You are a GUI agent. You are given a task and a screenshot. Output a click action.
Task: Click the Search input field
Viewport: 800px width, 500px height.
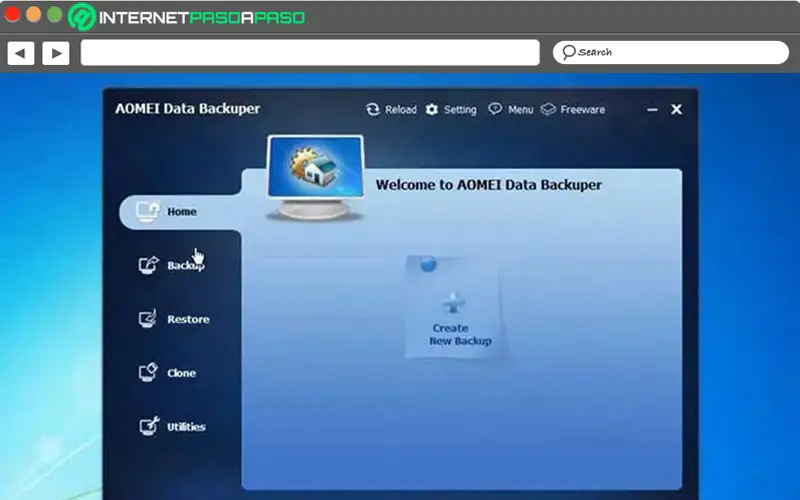tap(671, 52)
